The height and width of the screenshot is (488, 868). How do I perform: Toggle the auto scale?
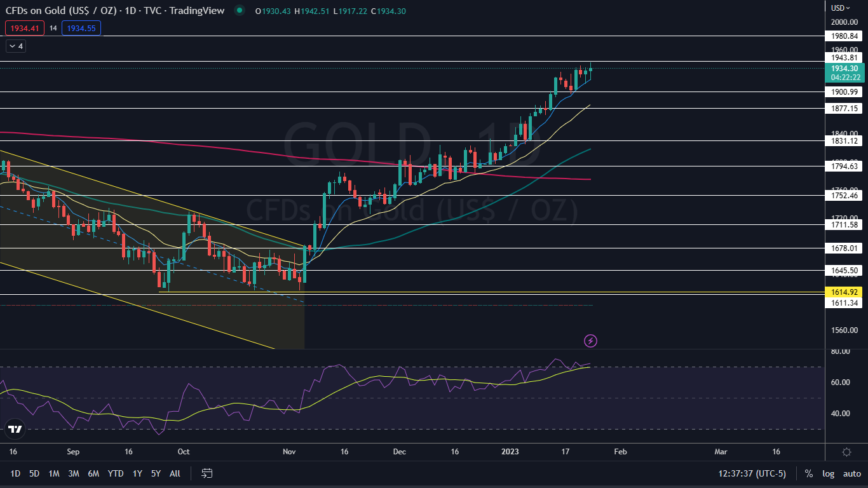click(x=852, y=473)
